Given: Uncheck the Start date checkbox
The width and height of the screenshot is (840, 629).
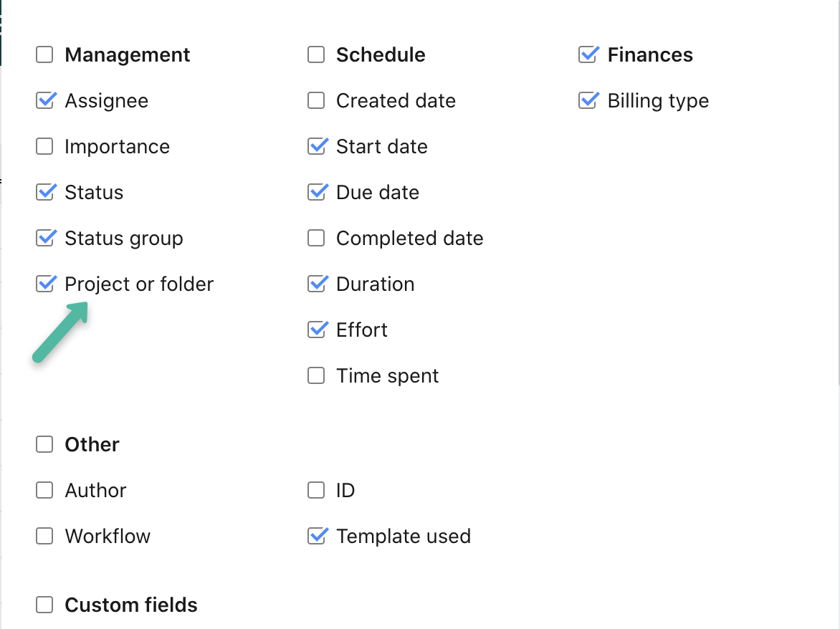Looking at the screenshot, I should coord(316,147).
